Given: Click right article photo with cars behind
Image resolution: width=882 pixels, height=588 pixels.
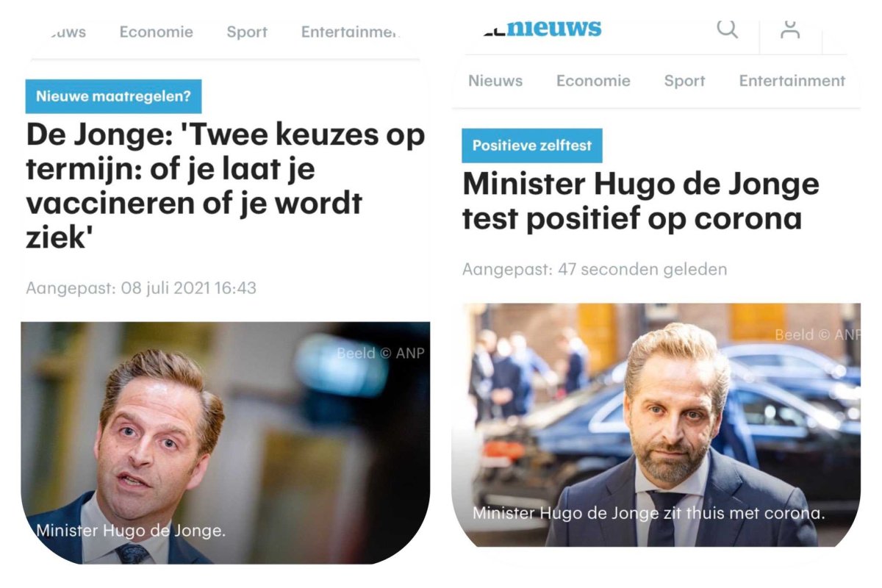Looking at the screenshot, I should point(656,425).
